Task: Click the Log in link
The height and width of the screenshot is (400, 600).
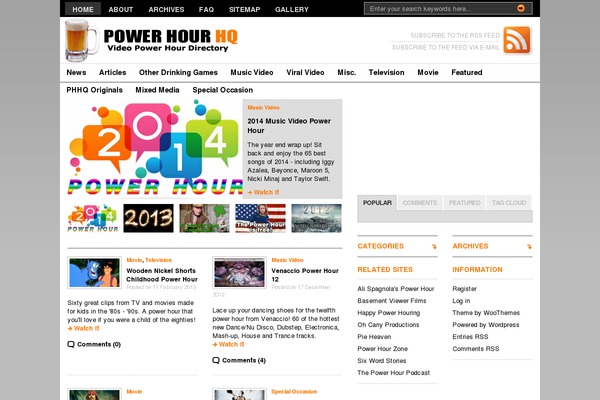Action: tap(461, 301)
